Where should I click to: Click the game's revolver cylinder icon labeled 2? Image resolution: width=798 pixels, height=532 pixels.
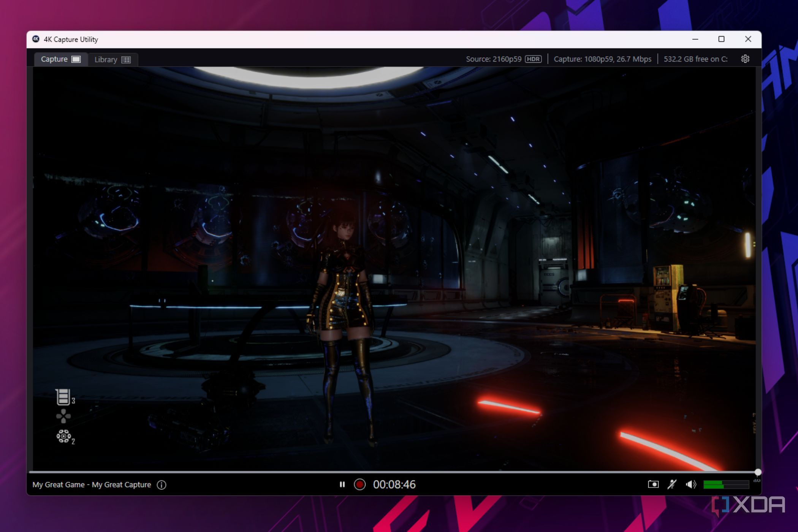point(65,437)
